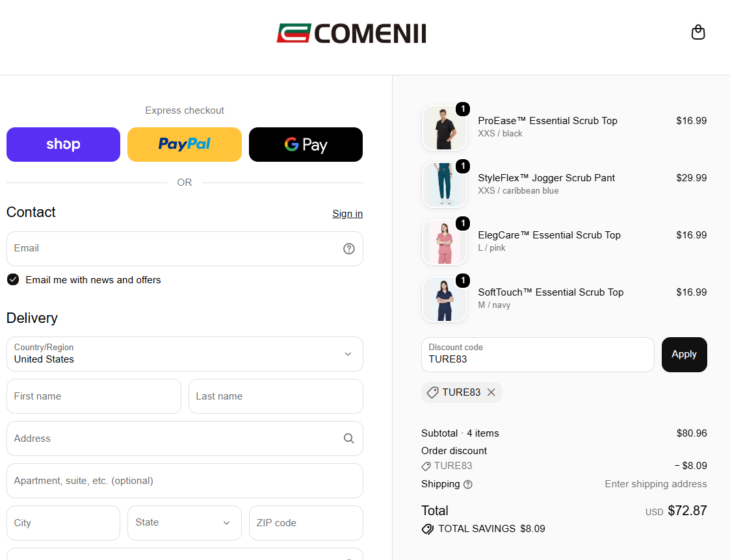This screenshot has height=560, width=730.
Task: Click 'M / navy' variant text
Action: click(x=494, y=305)
